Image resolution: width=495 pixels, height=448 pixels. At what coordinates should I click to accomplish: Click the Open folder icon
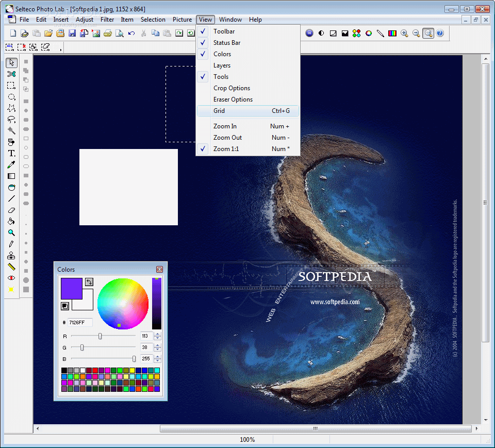point(48,33)
